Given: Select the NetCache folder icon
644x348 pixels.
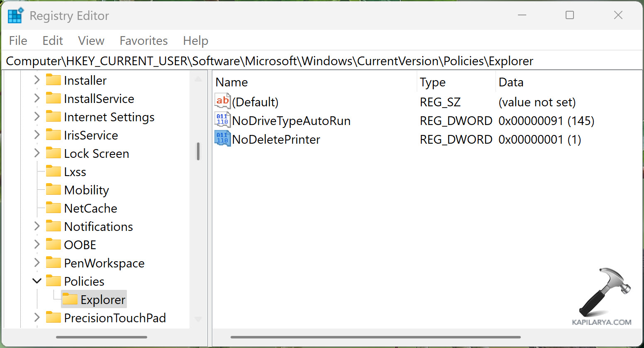Looking at the screenshot, I should pos(53,208).
